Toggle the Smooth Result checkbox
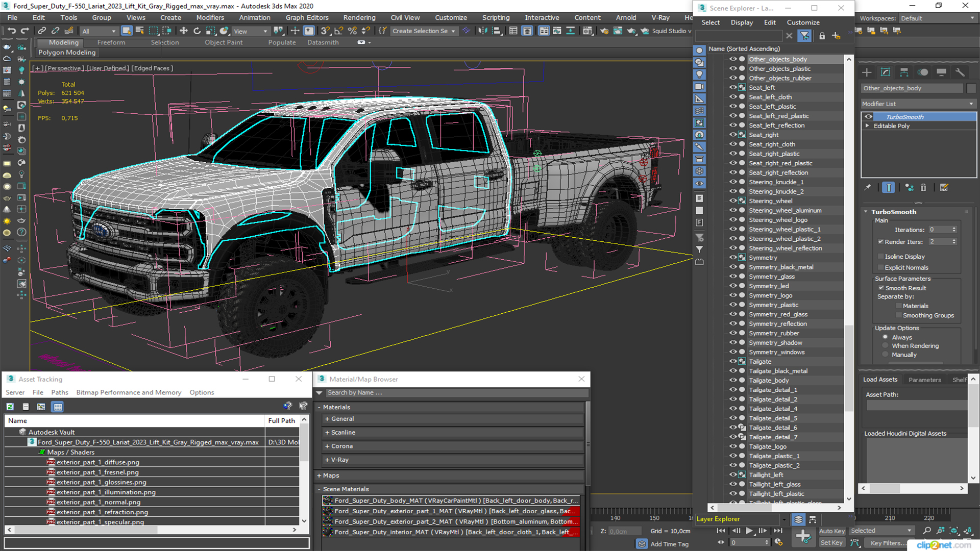The width and height of the screenshot is (980, 551). [x=881, y=288]
